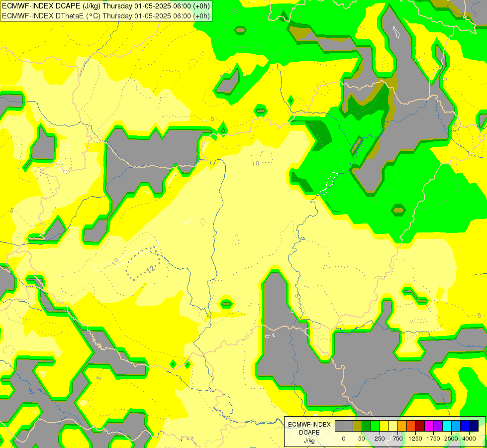Image resolution: width=487 pixels, height=448 pixels.
Task: Click the legend value '1750'
Action: [x=433, y=439]
